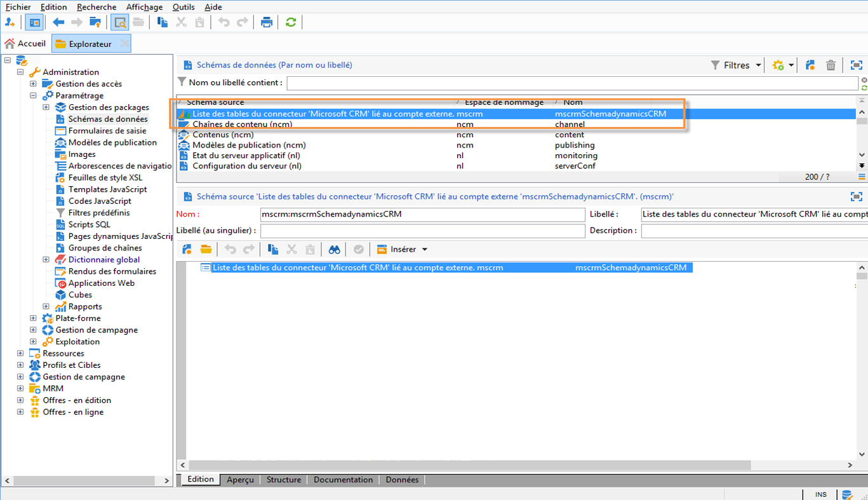The image size is (868, 500).
Task: Click the printer icon
Action: click(267, 22)
